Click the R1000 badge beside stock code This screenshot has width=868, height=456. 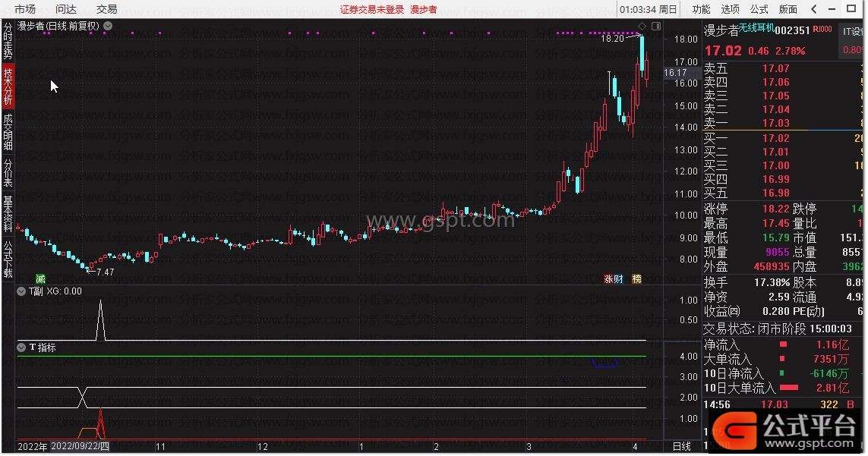[822, 30]
